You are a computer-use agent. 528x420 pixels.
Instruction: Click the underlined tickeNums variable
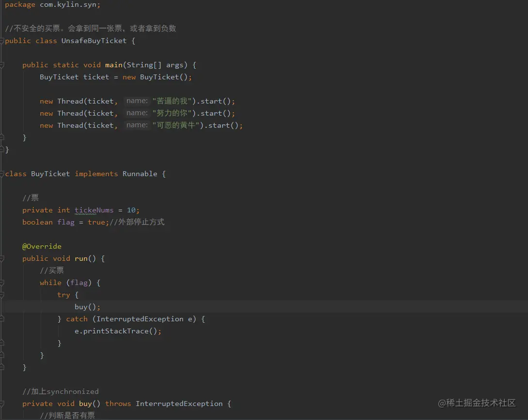tap(94, 210)
